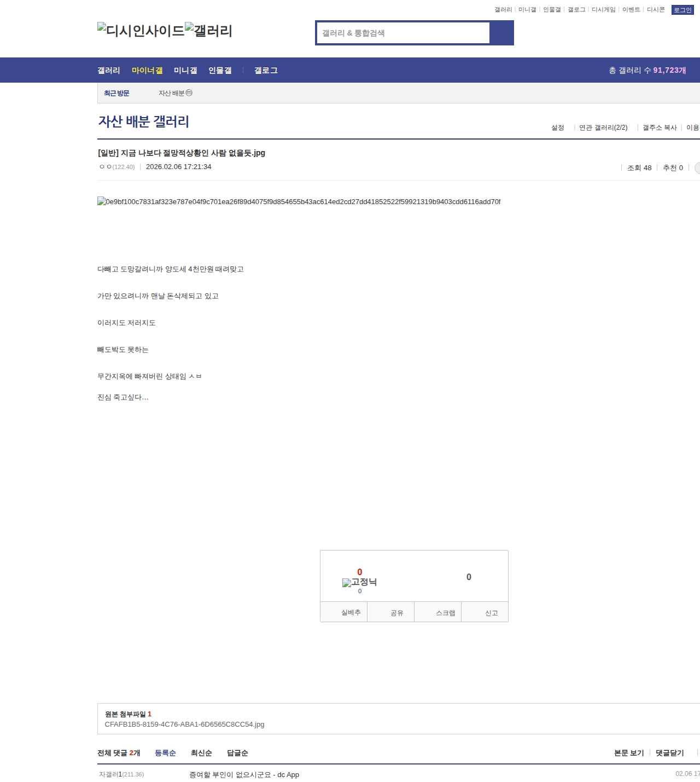Sort comments by 등록순
The image size is (700, 782).
[165, 753]
